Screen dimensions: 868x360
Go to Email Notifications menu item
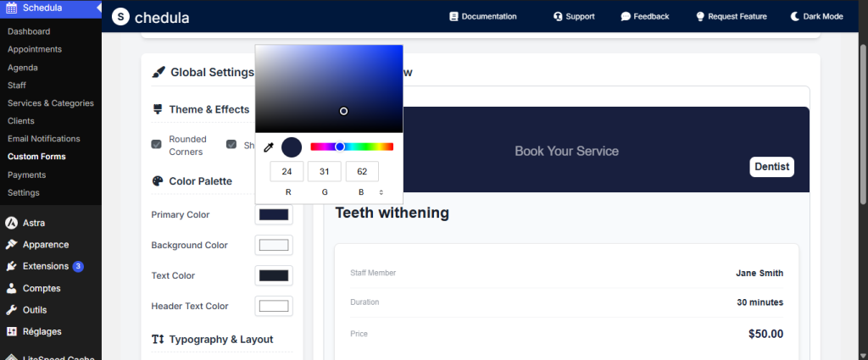(x=43, y=138)
